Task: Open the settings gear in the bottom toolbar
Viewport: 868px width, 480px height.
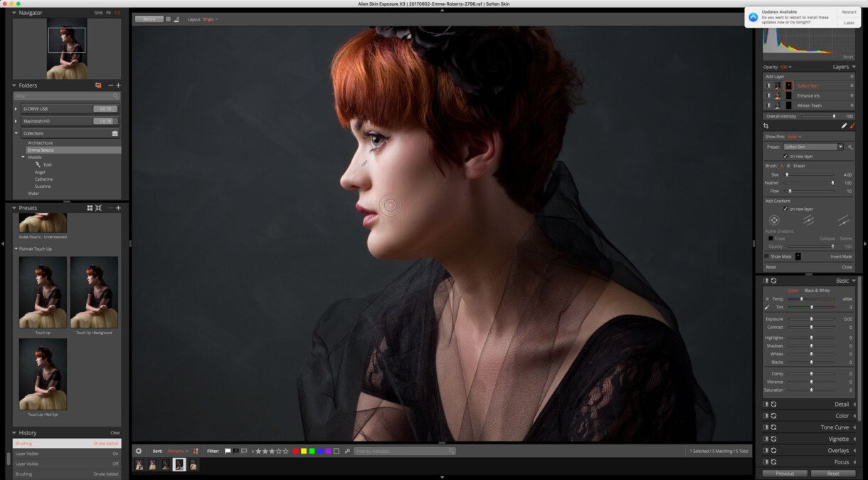Action: point(139,451)
